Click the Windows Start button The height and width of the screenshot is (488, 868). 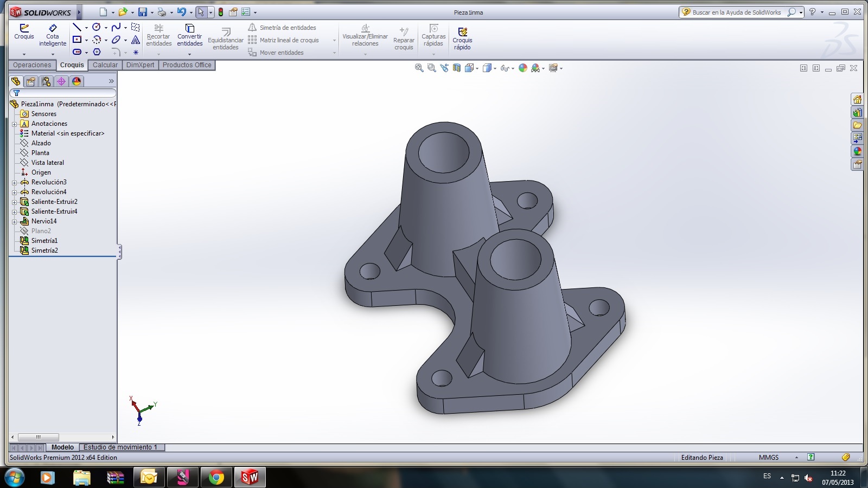pyautogui.click(x=15, y=477)
